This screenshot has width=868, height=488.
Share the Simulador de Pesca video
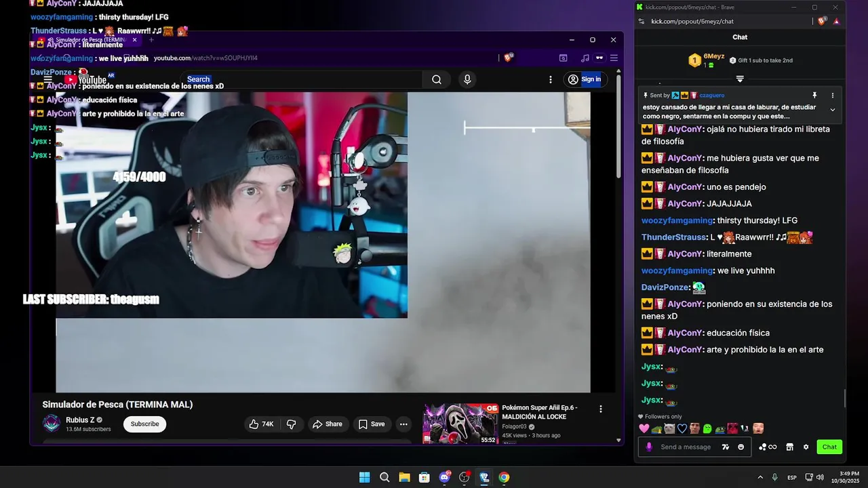click(328, 424)
